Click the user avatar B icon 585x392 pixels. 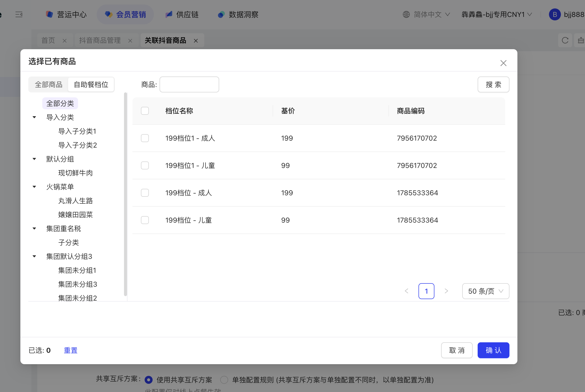pyautogui.click(x=554, y=14)
